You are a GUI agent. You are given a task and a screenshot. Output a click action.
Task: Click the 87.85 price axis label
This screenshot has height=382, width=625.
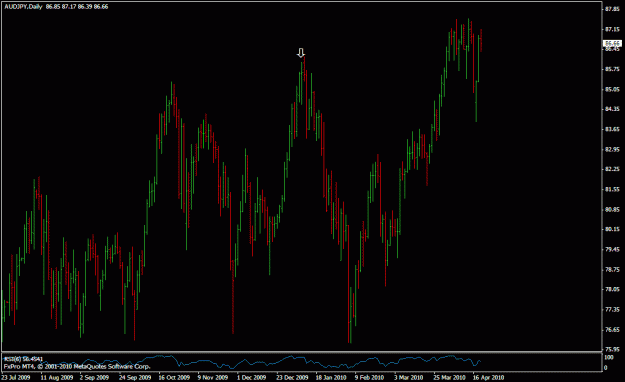click(612, 9)
